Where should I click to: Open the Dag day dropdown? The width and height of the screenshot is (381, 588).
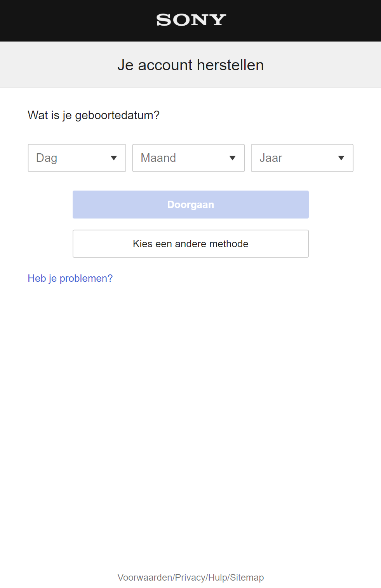click(77, 158)
